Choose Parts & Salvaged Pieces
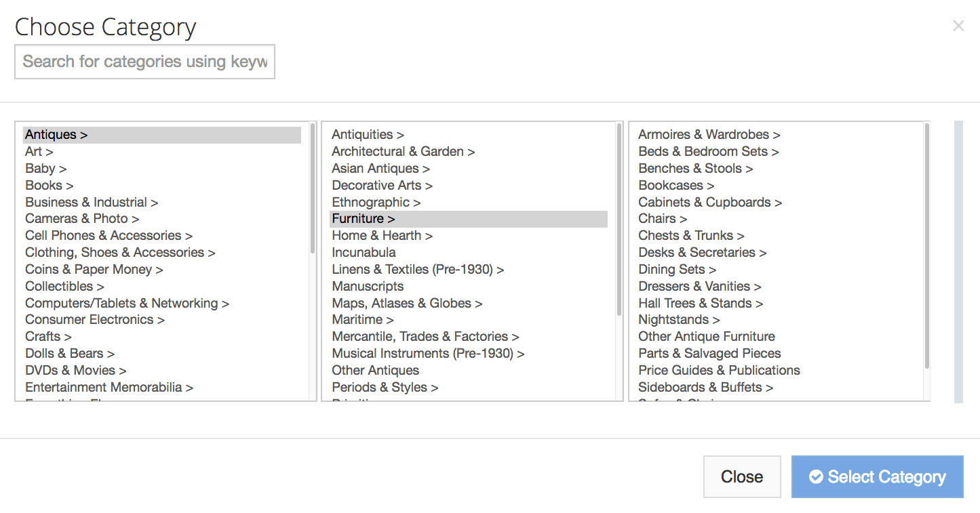The image size is (980, 513). pyautogui.click(x=709, y=354)
